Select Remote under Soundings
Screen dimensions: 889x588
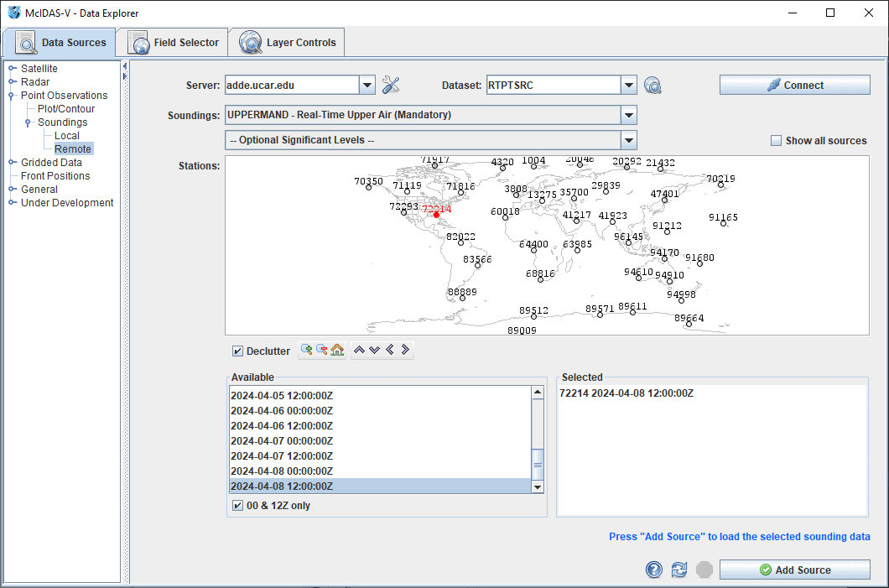pyautogui.click(x=73, y=148)
